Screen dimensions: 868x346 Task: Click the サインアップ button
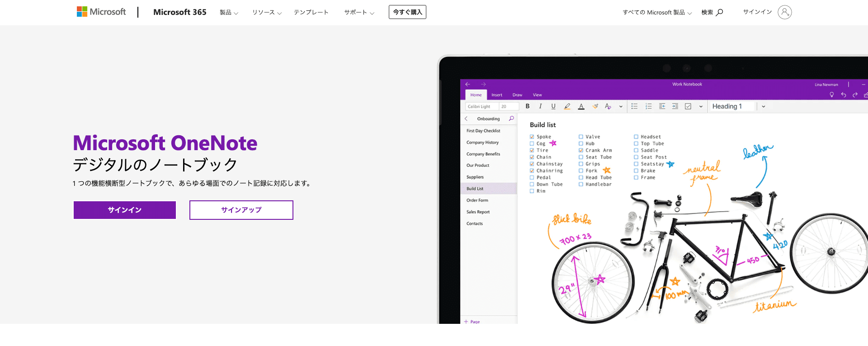(x=241, y=210)
